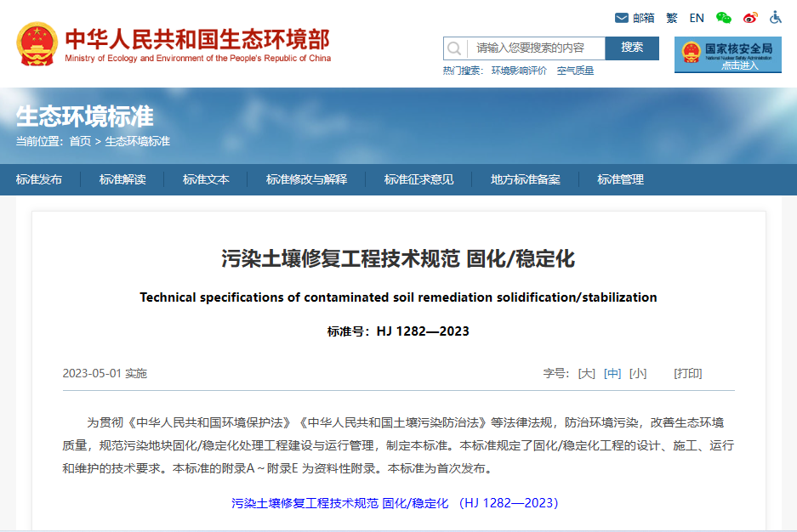Set font size to 中

pyautogui.click(x=612, y=374)
